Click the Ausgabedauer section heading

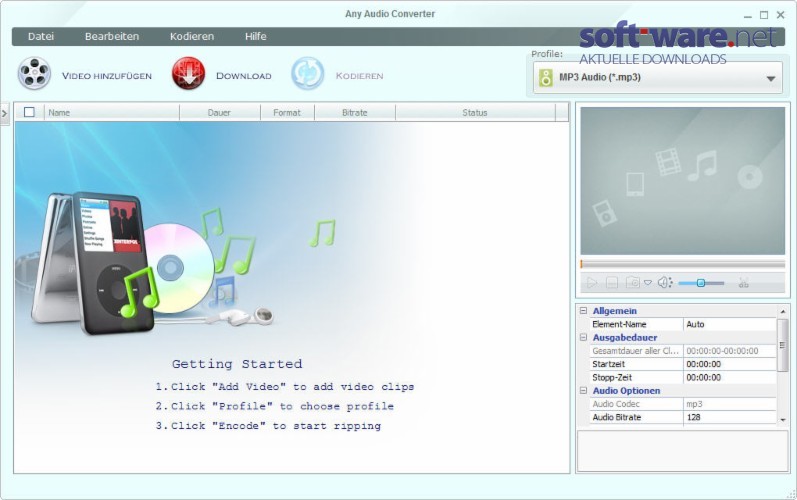click(x=625, y=337)
